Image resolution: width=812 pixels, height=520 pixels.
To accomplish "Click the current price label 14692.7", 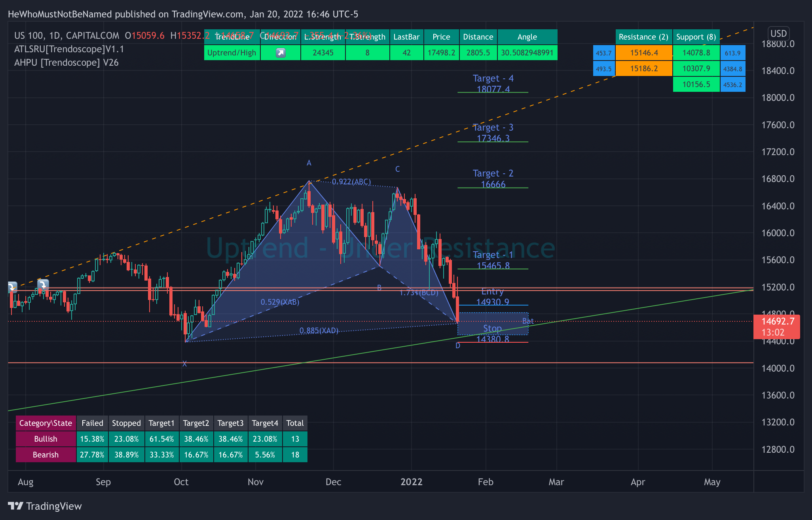I will point(777,327).
